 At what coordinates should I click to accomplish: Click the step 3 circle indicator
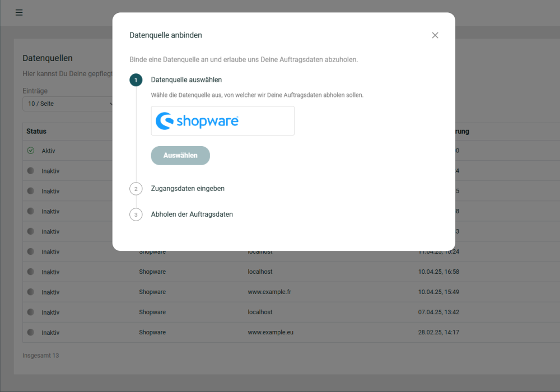coord(136,214)
